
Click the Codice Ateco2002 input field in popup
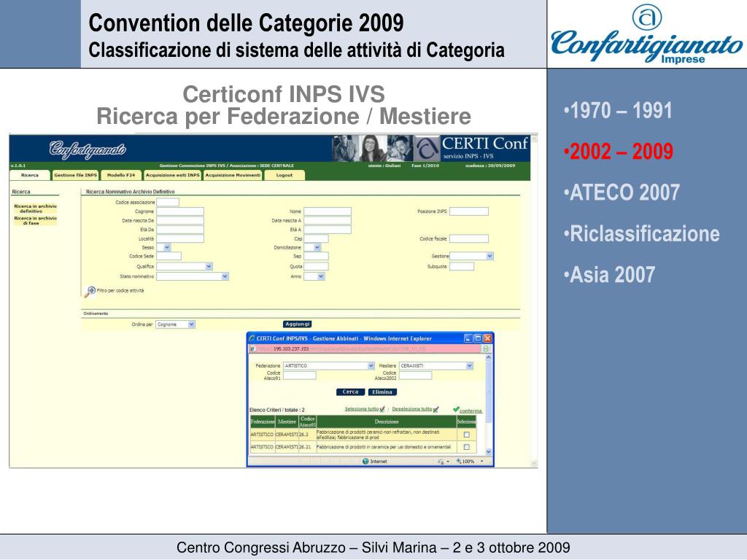click(x=415, y=376)
